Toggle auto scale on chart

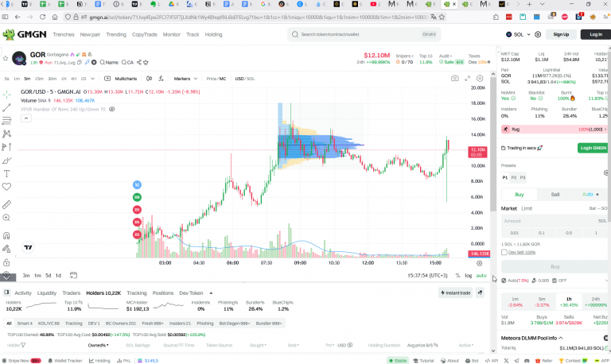point(481,276)
